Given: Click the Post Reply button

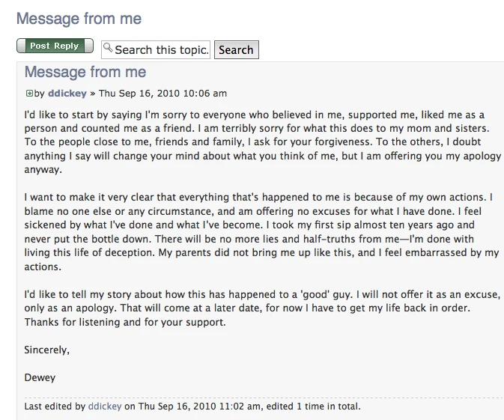Looking at the screenshot, I should point(55,46).
